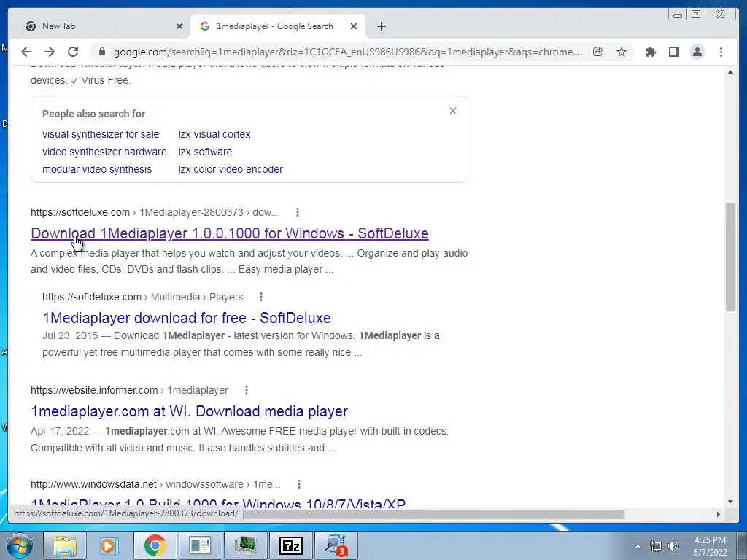Open the taskbar app with badge 3
The width and height of the screenshot is (747, 560).
[x=336, y=545]
